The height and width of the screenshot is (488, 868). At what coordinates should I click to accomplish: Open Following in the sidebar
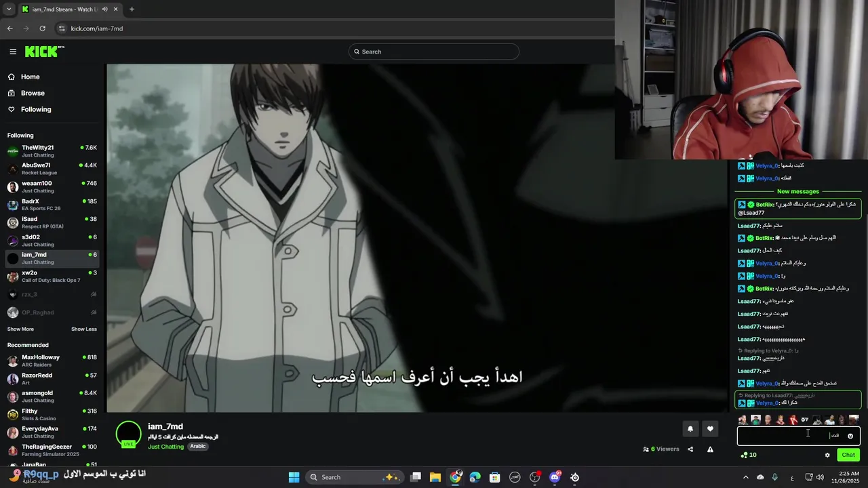[36, 109]
